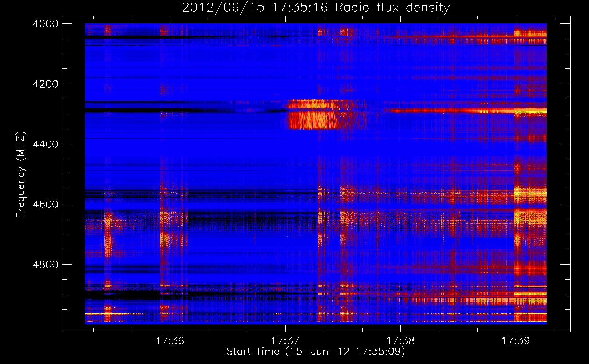
Task: Click the 17:37 time tick label
Action: point(285,341)
